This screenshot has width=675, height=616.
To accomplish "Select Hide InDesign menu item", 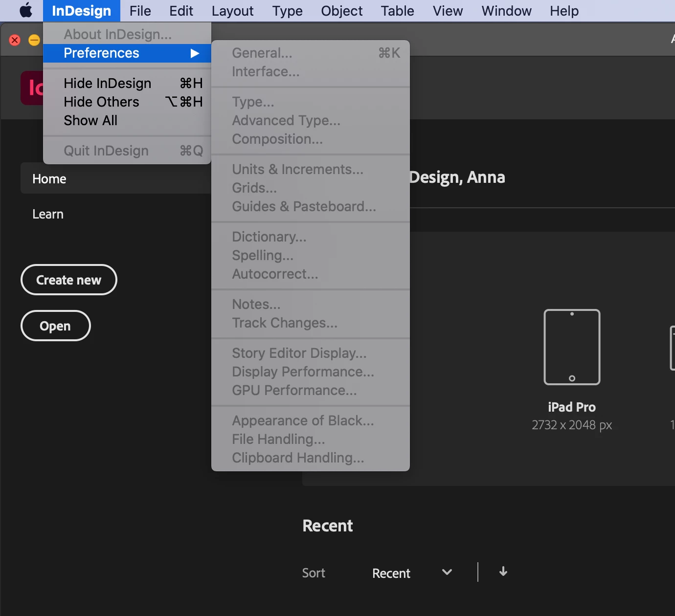I will pyautogui.click(x=127, y=83).
